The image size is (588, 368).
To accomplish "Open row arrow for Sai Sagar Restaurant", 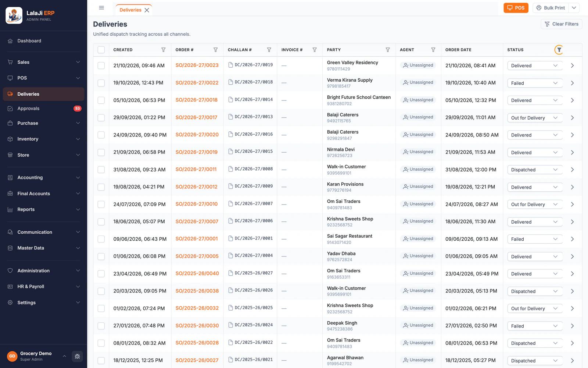I will [x=572, y=239].
